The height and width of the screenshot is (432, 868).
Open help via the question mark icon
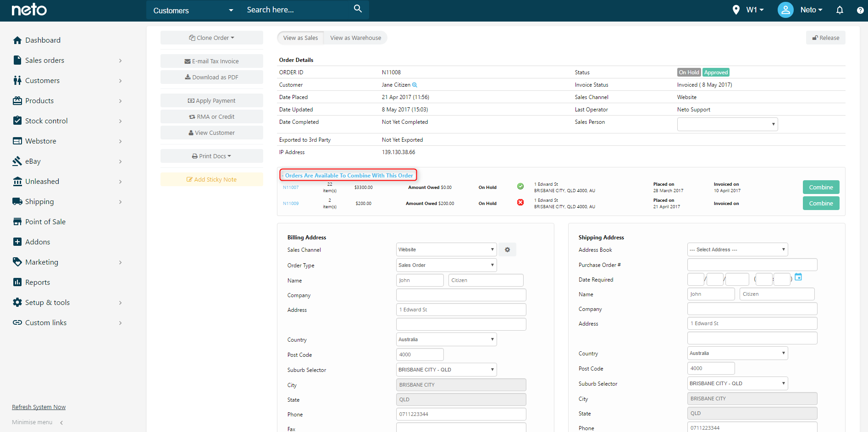pos(861,10)
